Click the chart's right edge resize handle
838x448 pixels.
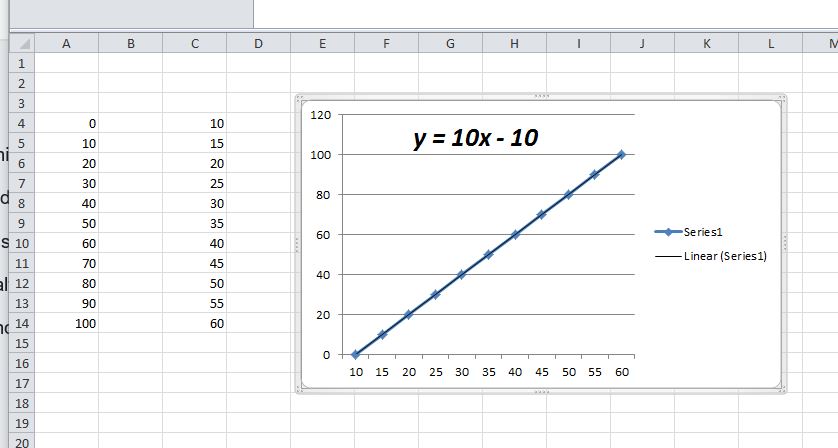pos(785,243)
